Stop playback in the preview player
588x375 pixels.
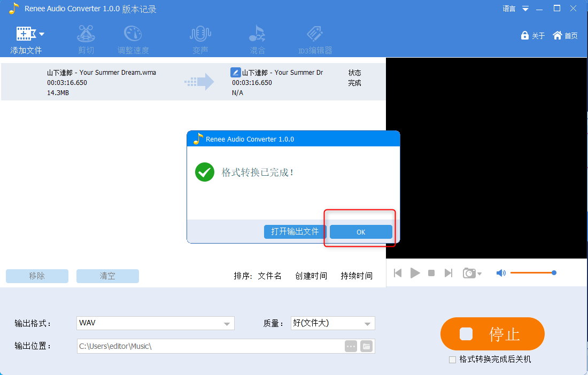431,273
